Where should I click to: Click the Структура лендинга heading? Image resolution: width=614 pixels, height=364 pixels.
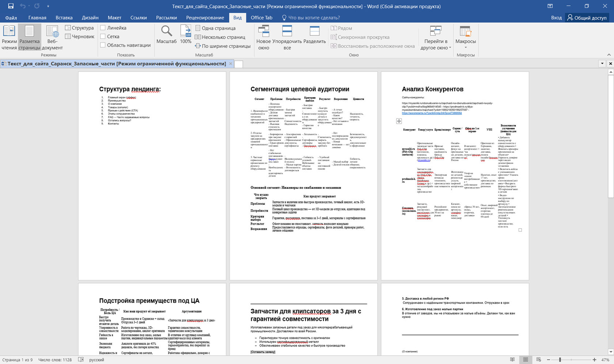130,89
